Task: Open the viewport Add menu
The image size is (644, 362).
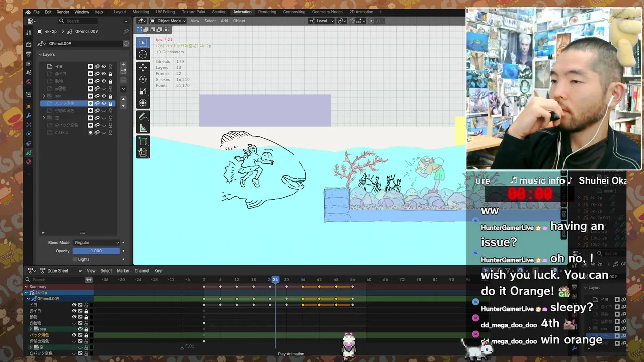Action: tap(224, 21)
